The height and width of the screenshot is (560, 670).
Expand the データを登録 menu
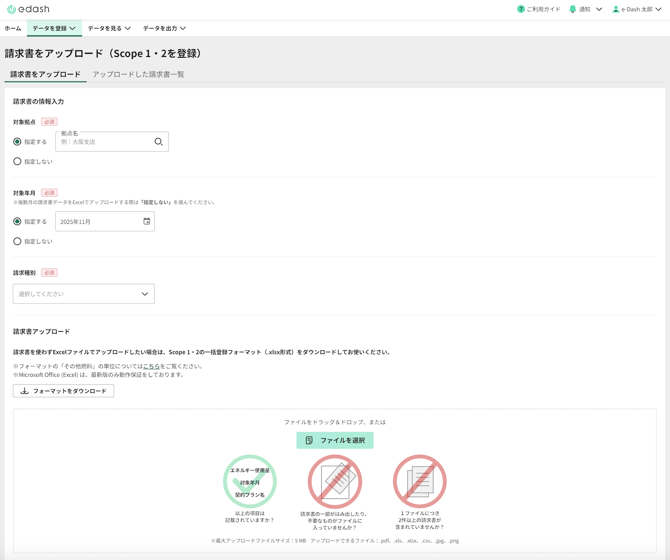click(x=54, y=28)
